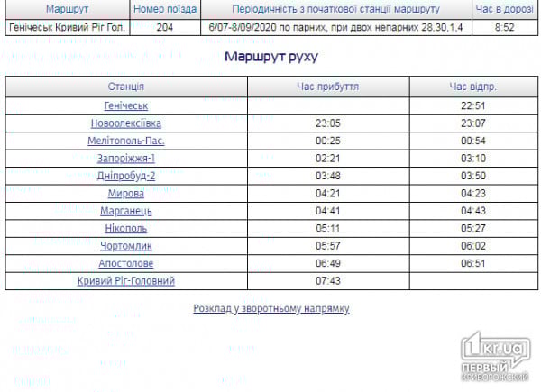This screenshot has height=392, width=541.
Task: Open the Запоріжжя-1 station link
Action: point(126,159)
